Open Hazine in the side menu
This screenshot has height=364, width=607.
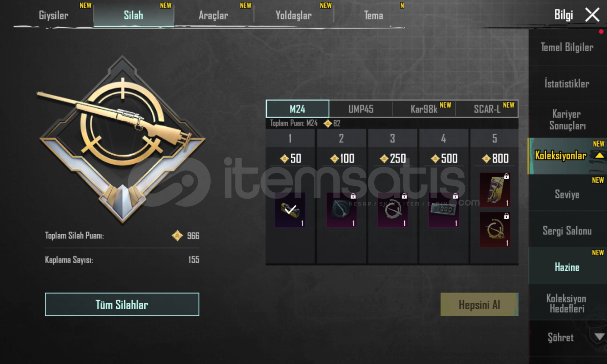tap(567, 267)
